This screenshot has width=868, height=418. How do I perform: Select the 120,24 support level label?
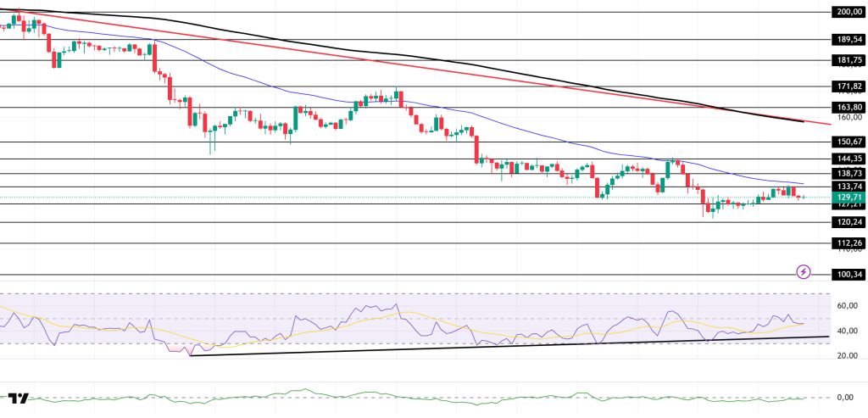pos(848,222)
